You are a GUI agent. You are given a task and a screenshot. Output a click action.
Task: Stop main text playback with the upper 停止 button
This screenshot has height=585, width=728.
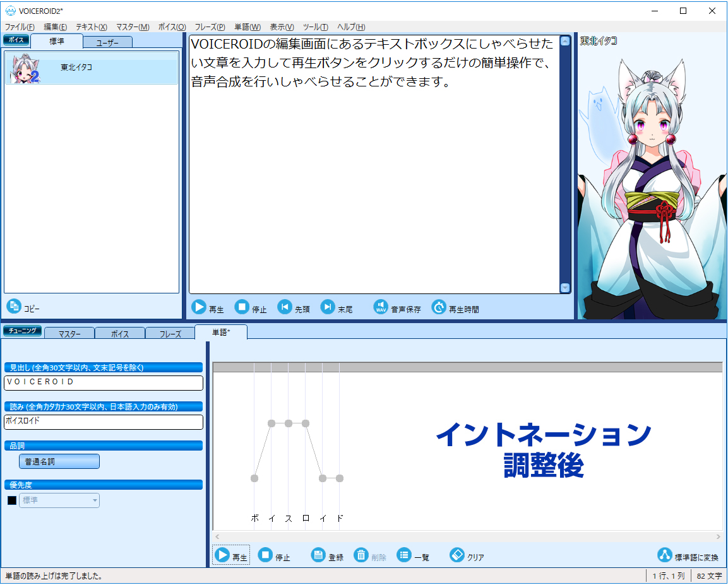tap(251, 308)
